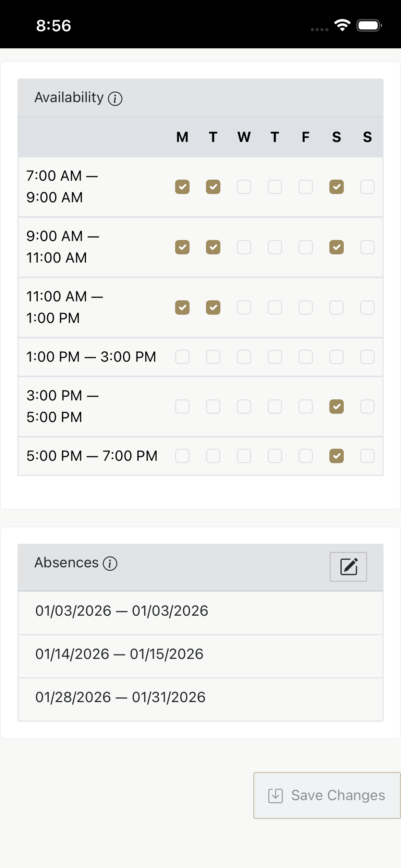Screen dimensions: 401x868
Task: Tap the Absences info icon
Action: [x=110, y=564]
